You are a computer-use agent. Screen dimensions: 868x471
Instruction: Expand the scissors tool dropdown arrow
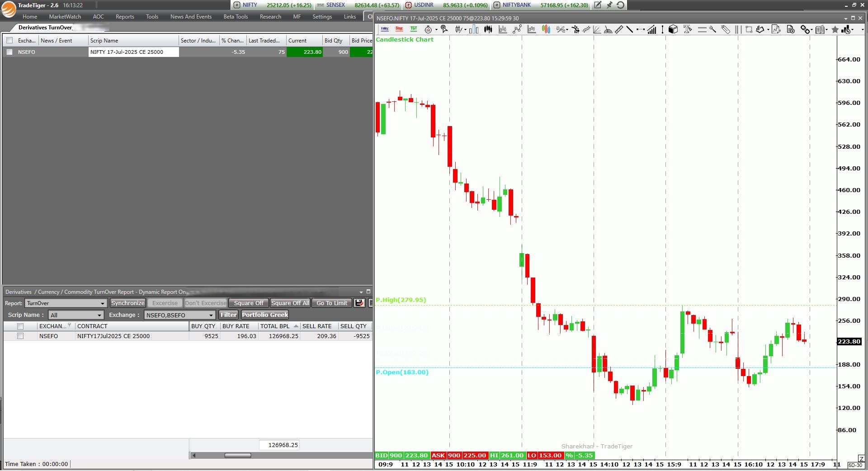pos(567,30)
